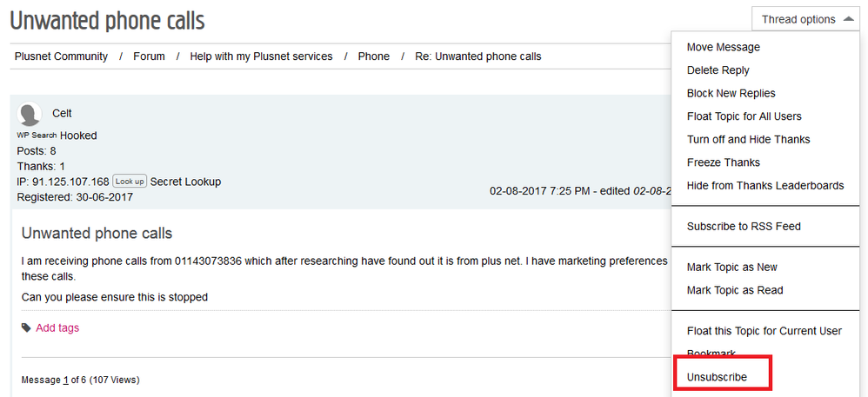
Task: Click Unsubscribe in the menu
Action: coord(717,377)
